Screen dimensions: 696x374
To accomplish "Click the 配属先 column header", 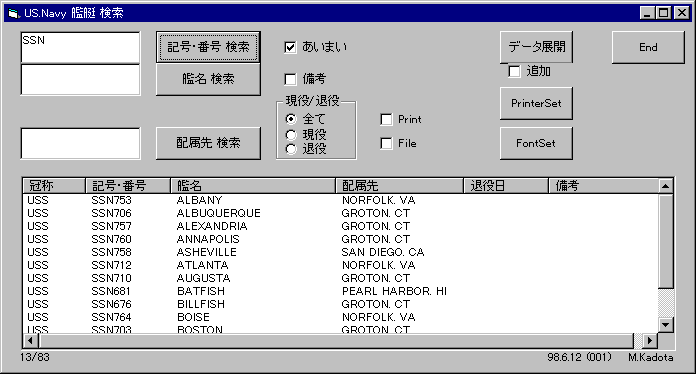I will click(x=399, y=185).
